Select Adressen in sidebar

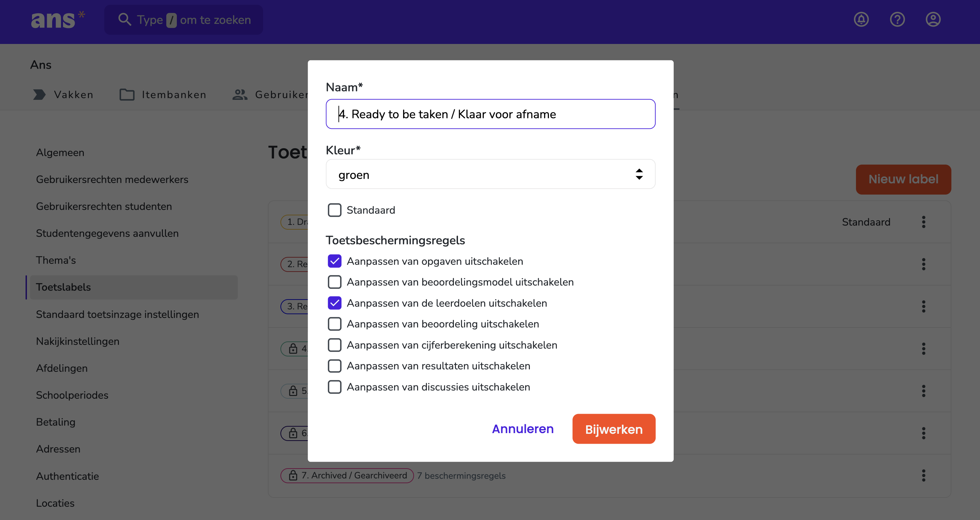[x=58, y=449]
